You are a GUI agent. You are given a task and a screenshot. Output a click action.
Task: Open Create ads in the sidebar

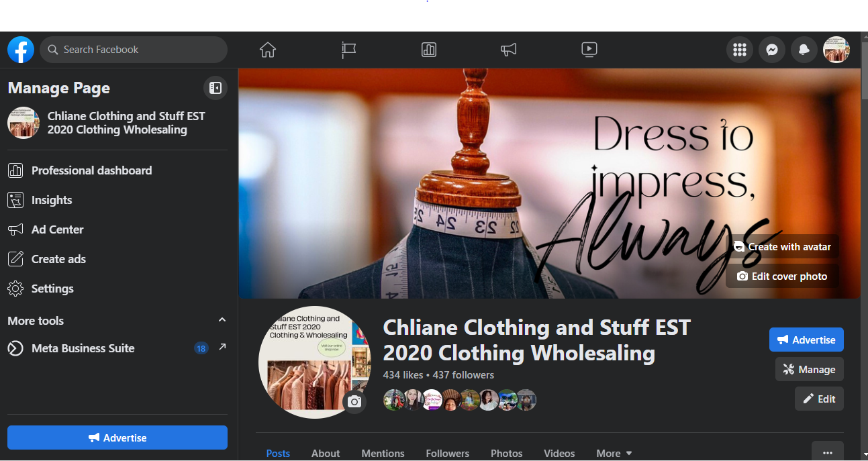coord(117,259)
